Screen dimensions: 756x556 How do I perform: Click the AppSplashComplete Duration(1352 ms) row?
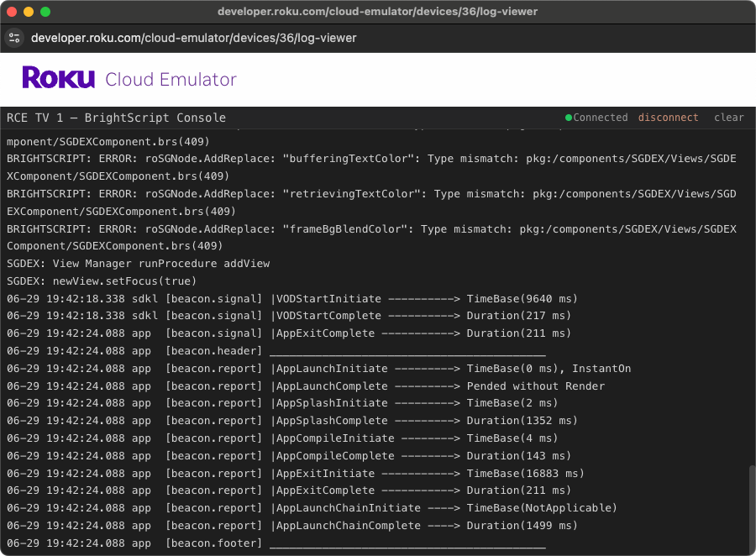click(292, 421)
